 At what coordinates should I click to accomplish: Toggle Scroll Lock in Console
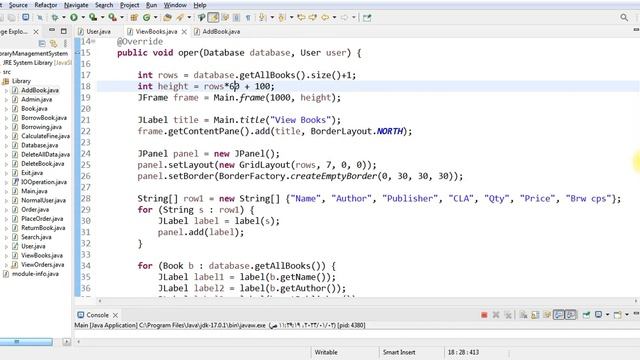tap(535, 315)
